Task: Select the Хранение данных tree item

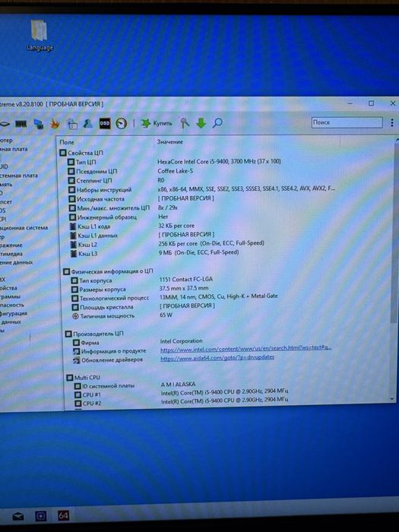Action: (x=16, y=262)
